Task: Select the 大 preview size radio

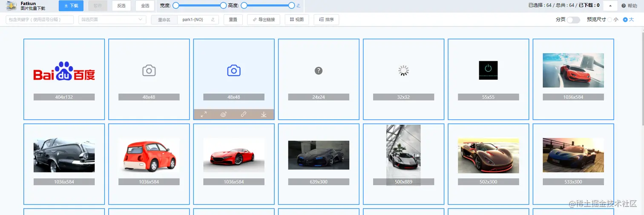Action: coord(625,20)
